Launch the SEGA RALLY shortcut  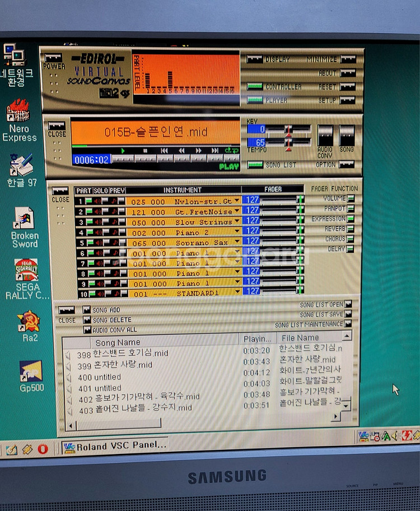pyautogui.click(x=27, y=279)
